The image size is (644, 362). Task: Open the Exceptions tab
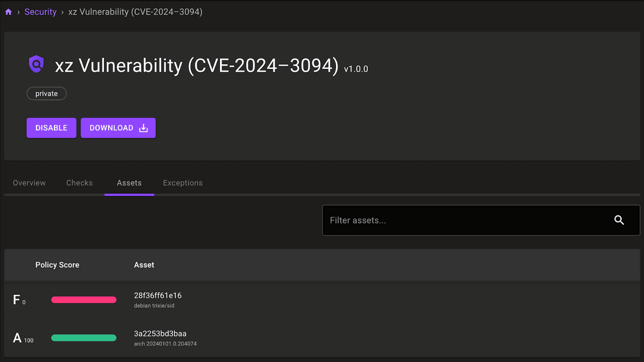(182, 183)
